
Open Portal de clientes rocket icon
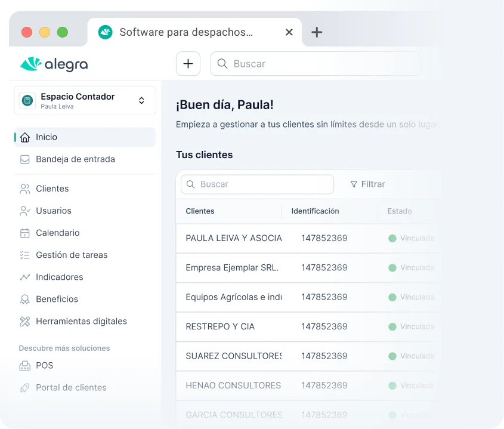pyautogui.click(x=25, y=387)
